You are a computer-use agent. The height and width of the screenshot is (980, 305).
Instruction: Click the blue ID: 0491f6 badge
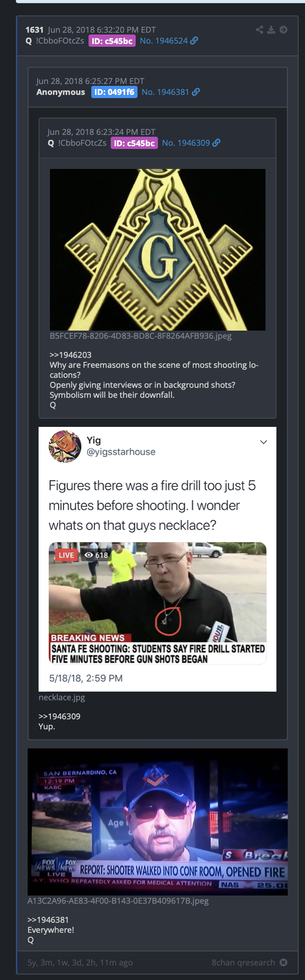point(114,92)
